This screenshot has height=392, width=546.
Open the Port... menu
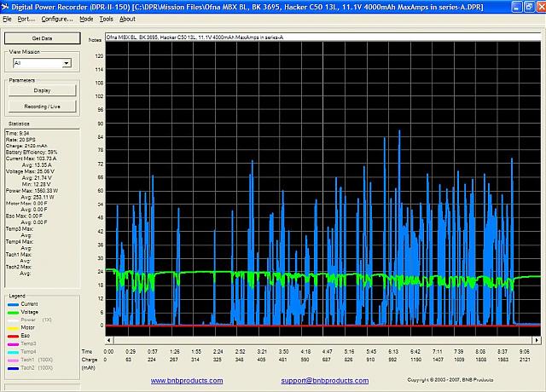tap(25, 18)
